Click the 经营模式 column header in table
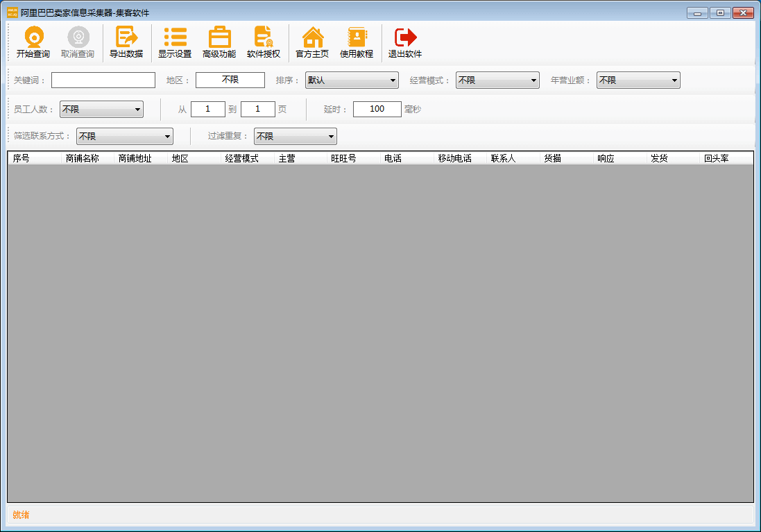 [248, 158]
